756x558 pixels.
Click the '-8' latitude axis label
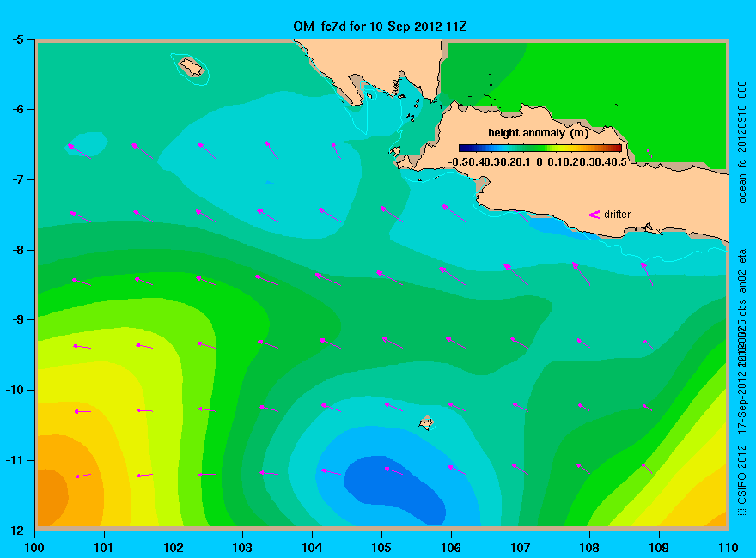(17, 250)
